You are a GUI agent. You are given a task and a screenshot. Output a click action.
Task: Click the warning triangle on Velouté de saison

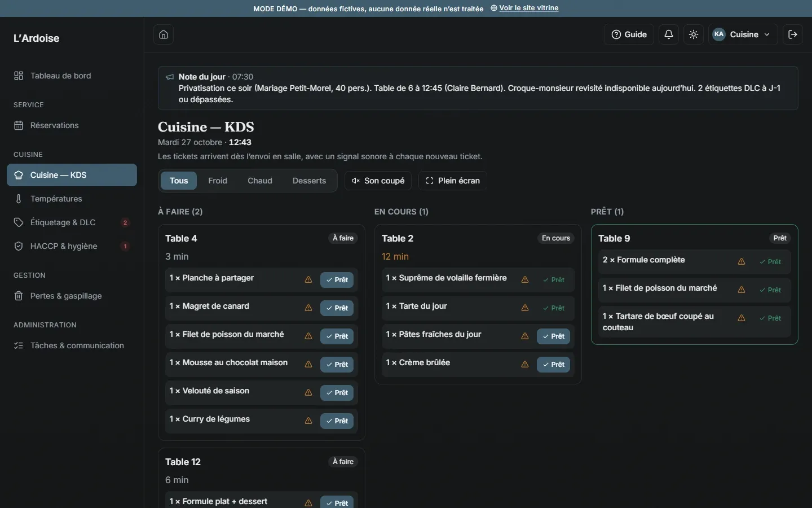pyautogui.click(x=308, y=393)
